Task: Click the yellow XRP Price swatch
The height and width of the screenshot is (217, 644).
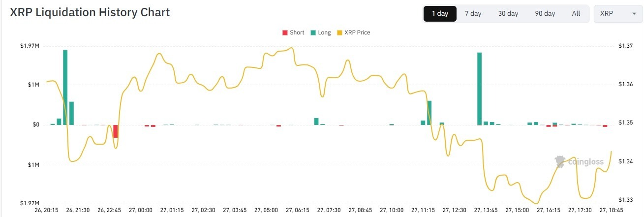Action: point(340,32)
